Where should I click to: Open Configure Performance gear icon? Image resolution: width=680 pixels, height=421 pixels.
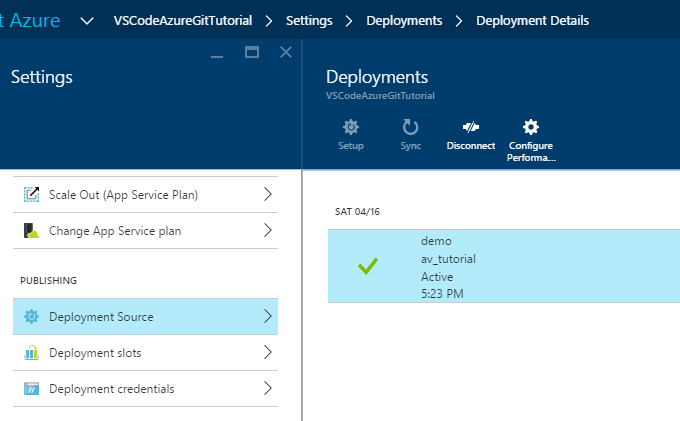[x=531, y=127]
